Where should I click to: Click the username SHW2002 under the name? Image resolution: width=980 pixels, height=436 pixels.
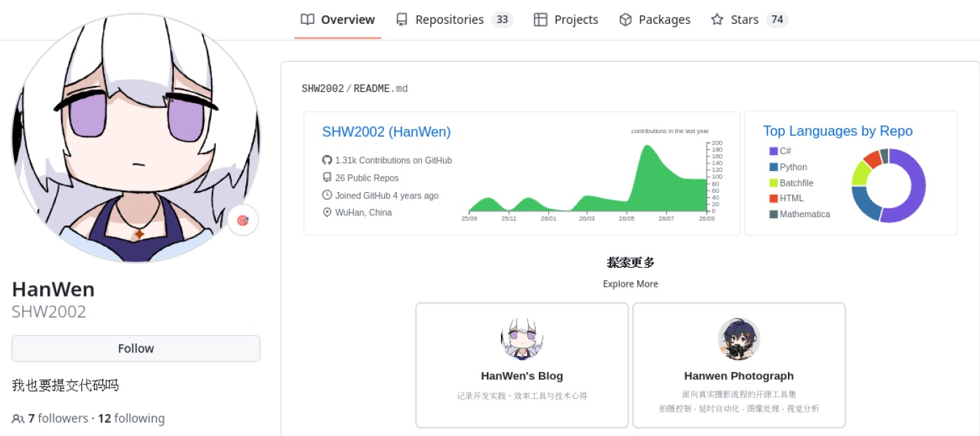[49, 312]
